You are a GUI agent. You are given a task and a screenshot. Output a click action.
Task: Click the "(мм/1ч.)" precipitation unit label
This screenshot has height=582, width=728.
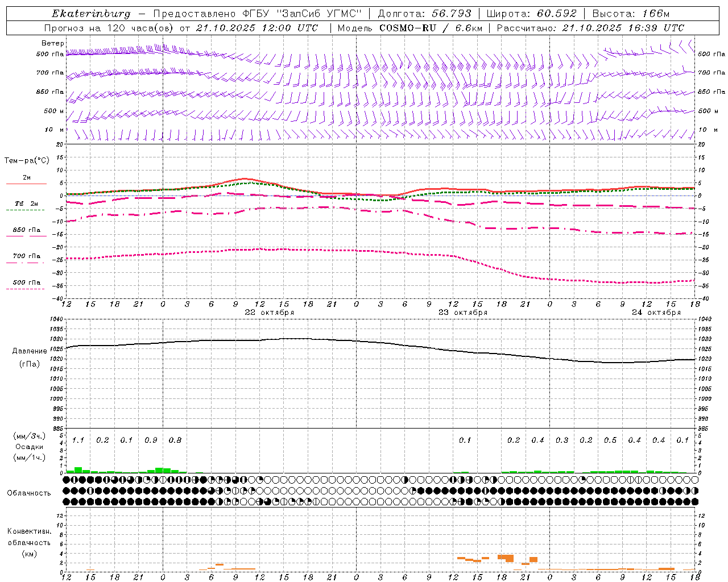(x=30, y=458)
